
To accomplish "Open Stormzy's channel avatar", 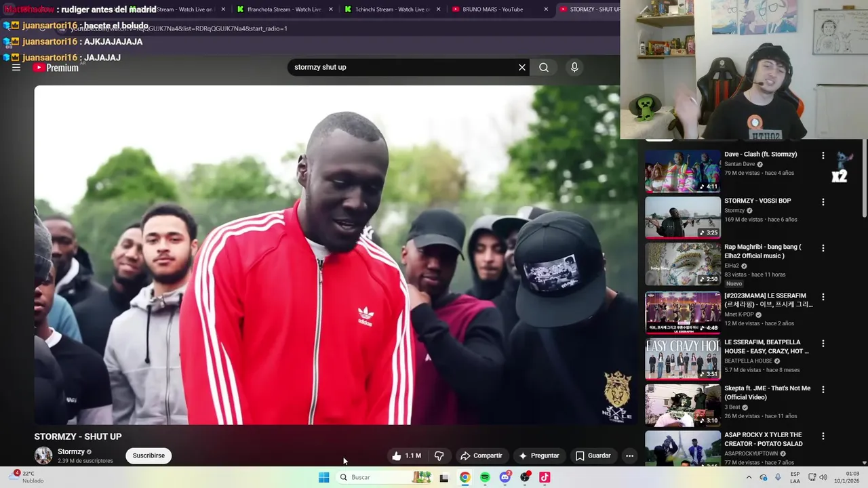I will point(43,455).
